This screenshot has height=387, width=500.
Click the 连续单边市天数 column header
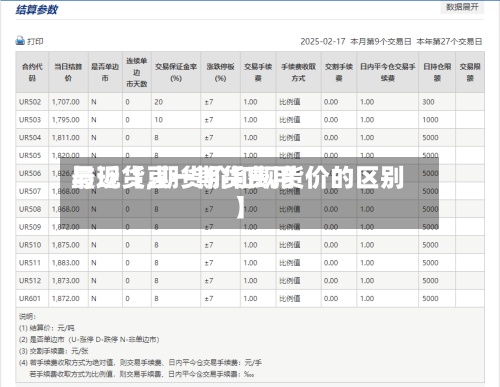tap(137, 72)
